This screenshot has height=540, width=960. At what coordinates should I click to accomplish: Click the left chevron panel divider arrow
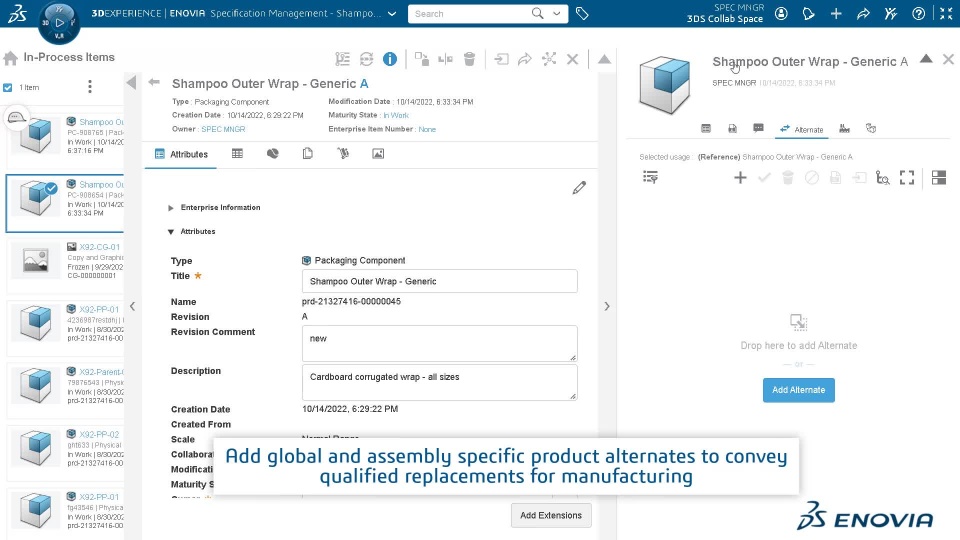coord(132,306)
